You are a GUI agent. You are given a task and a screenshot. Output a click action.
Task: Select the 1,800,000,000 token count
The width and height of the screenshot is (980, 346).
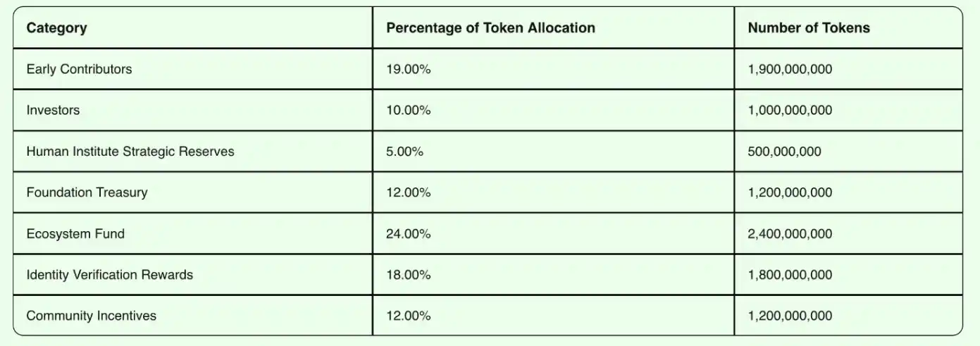coord(790,275)
